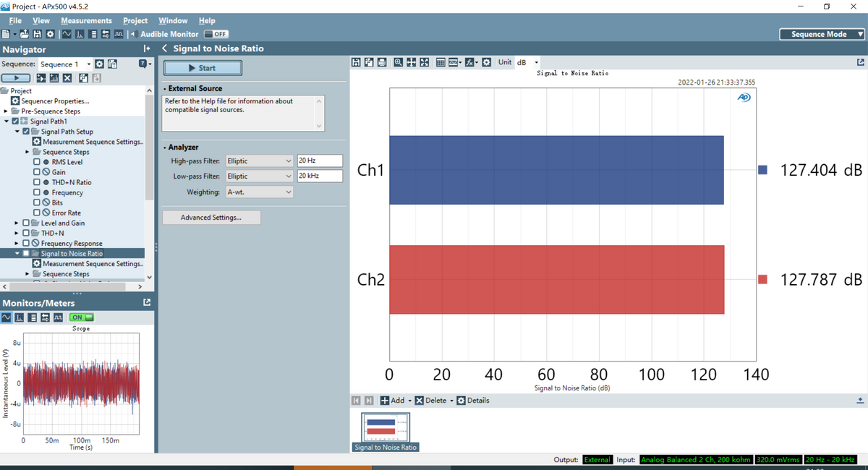Open the View menu
Image resolution: width=868 pixels, height=470 pixels.
click(41, 20)
